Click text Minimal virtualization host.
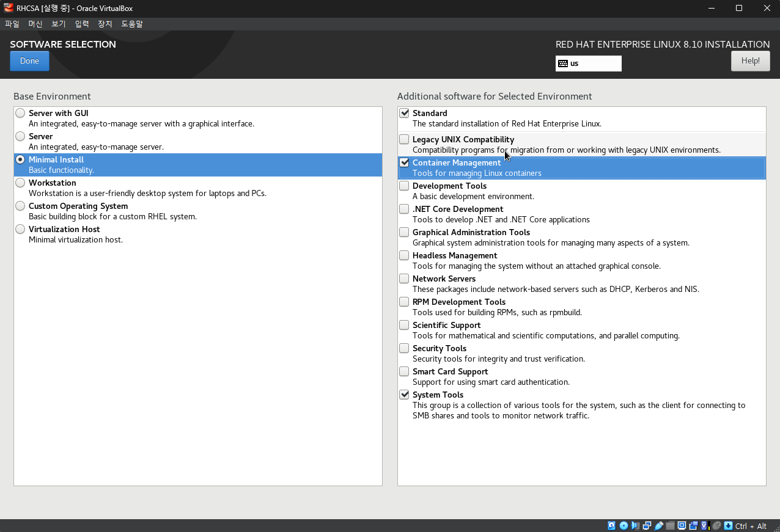This screenshot has width=780, height=532. (76, 240)
